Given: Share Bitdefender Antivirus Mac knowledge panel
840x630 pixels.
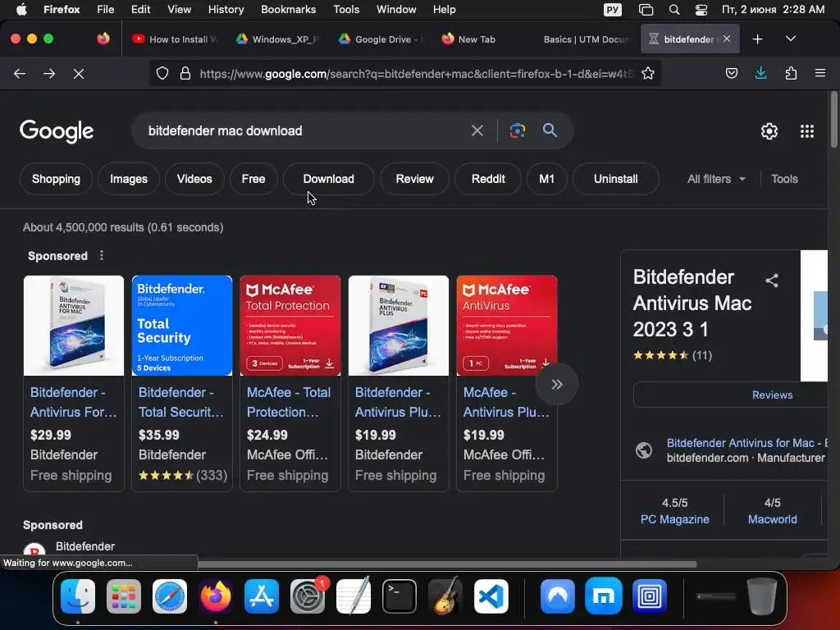Looking at the screenshot, I should pos(772,281).
